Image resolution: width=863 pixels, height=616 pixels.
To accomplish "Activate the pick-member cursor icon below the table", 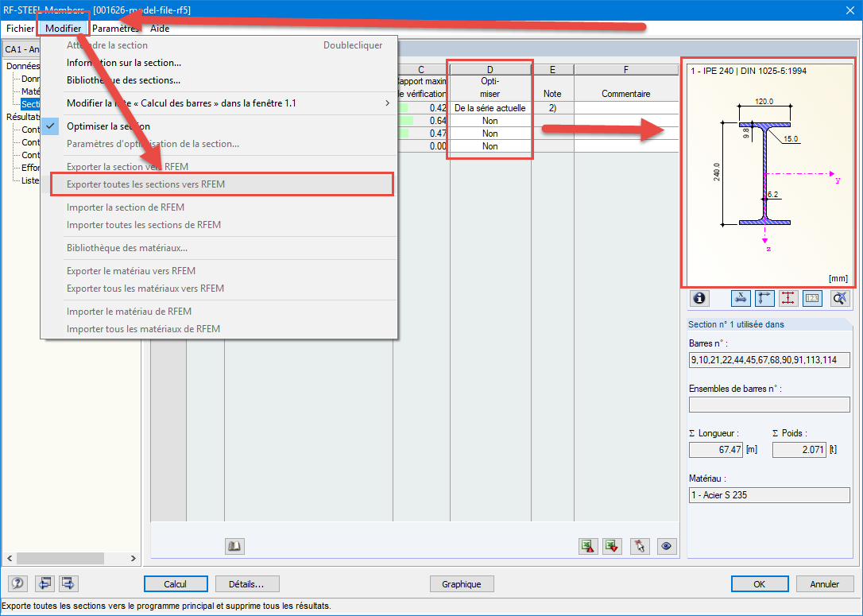I will (640, 546).
